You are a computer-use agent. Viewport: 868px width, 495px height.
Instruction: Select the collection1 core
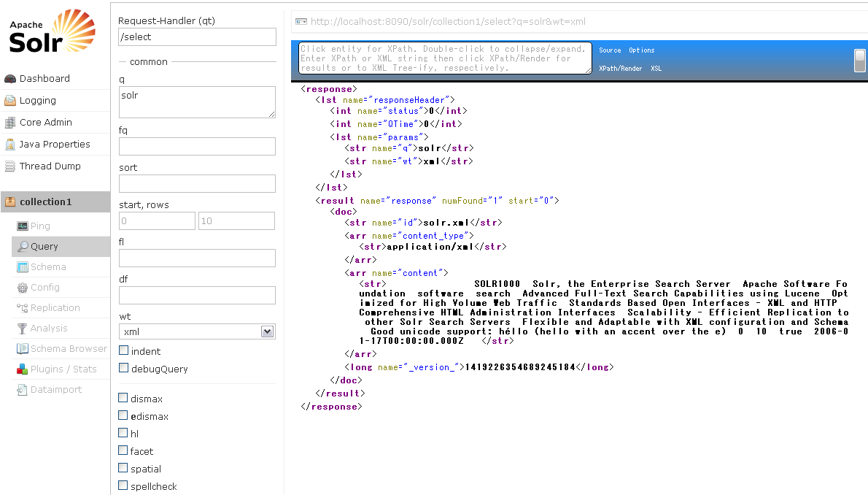(46, 202)
